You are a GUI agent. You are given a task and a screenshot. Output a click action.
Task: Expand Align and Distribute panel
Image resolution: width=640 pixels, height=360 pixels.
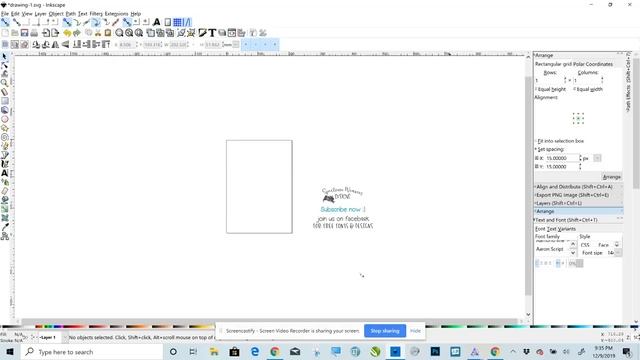[x=578, y=187]
